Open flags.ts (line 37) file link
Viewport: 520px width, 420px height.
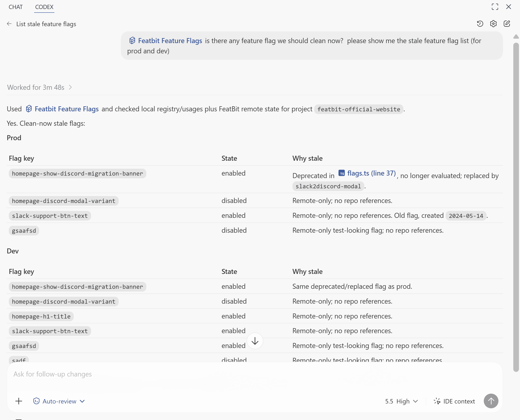coord(371,173)
